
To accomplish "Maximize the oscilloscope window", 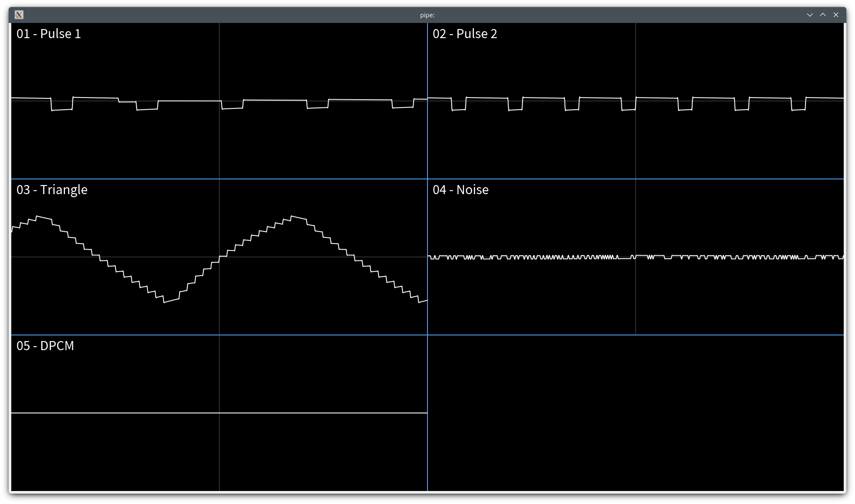I will click(822, 15).
